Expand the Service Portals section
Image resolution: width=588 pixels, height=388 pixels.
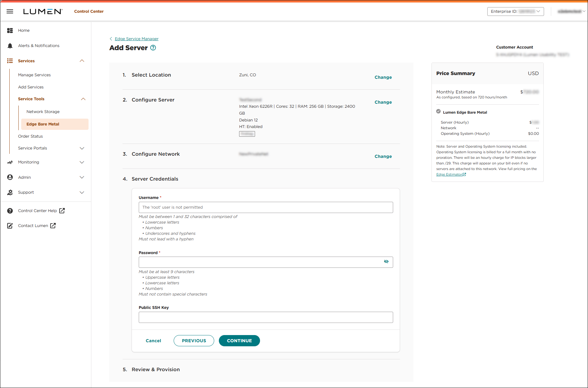click(82, 148)
